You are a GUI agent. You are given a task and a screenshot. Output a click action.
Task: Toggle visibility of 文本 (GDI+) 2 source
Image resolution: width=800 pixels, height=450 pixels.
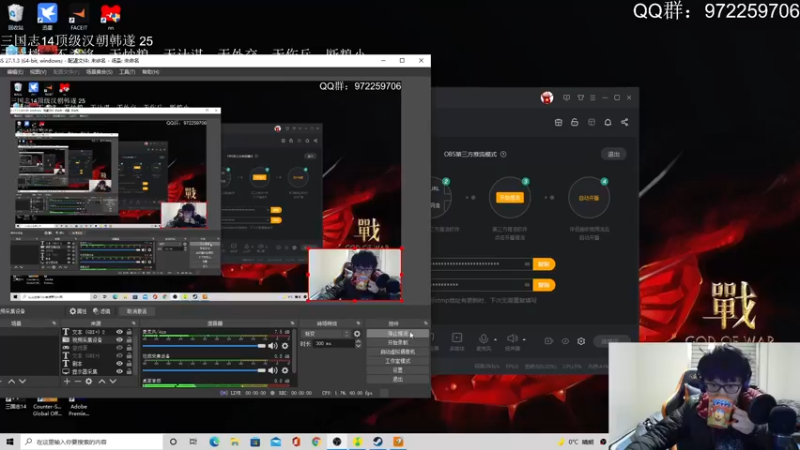[x=119, y=332]
